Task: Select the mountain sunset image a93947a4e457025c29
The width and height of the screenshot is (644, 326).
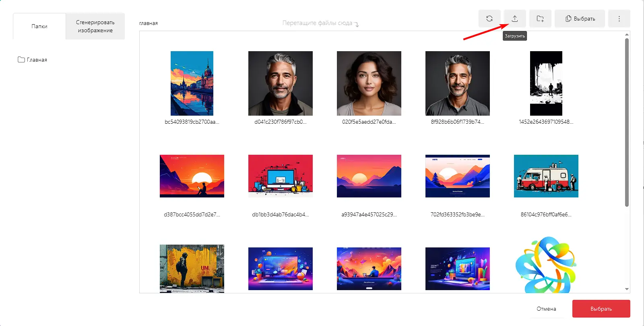Action: (369, 176)
